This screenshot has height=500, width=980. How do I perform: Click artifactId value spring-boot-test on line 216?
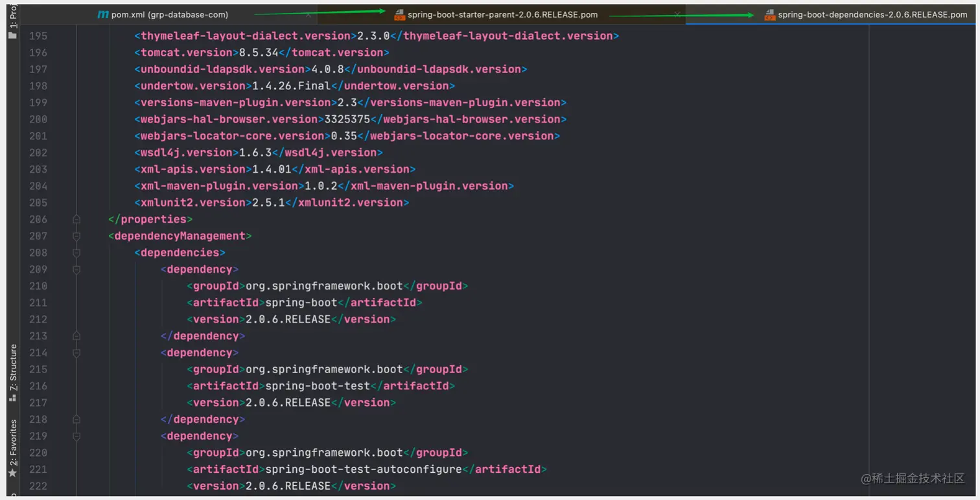click(x=318, y=386)
